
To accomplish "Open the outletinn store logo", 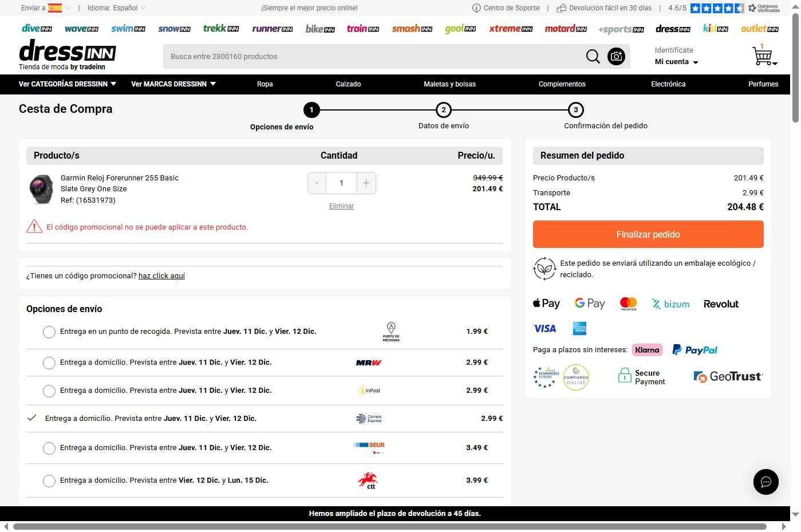I will pos(760,29).
